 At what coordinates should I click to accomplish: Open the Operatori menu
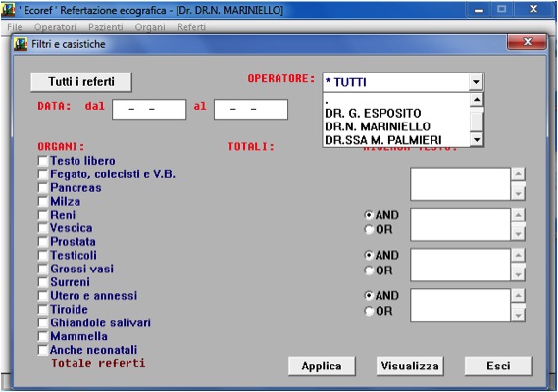(55, 27)
